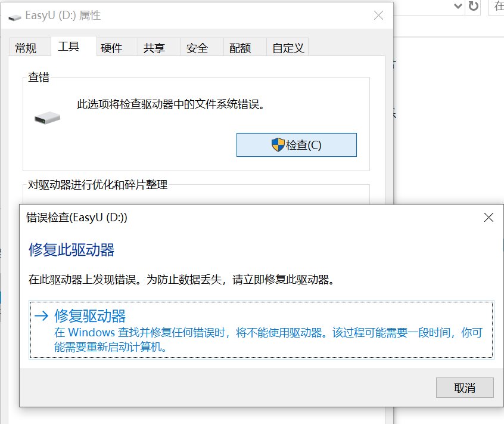Click the disk drive icon in the 查错 section
The width and height of the screenshot is (504, 424).
(47, 118)
